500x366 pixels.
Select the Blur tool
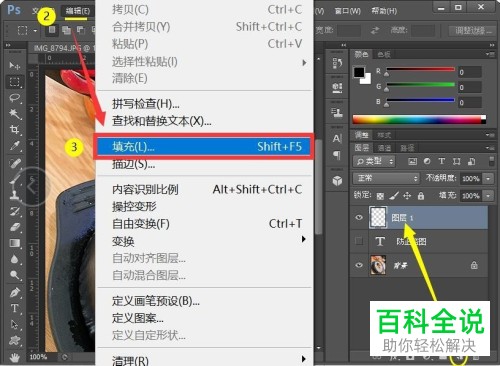pos(15,259)
